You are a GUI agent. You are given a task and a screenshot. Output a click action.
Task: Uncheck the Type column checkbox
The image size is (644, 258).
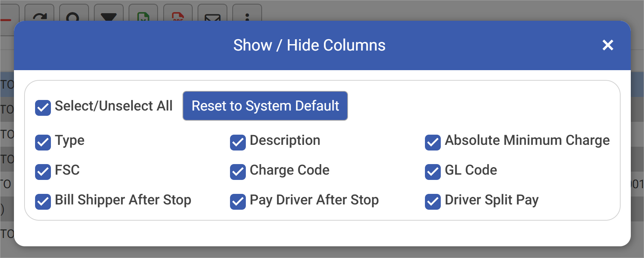43,142
